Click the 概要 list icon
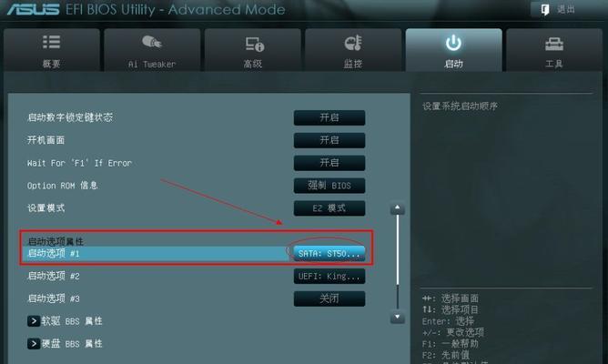Screen dimensions: 608x364 pyautogui.click(x=51, y=42)
